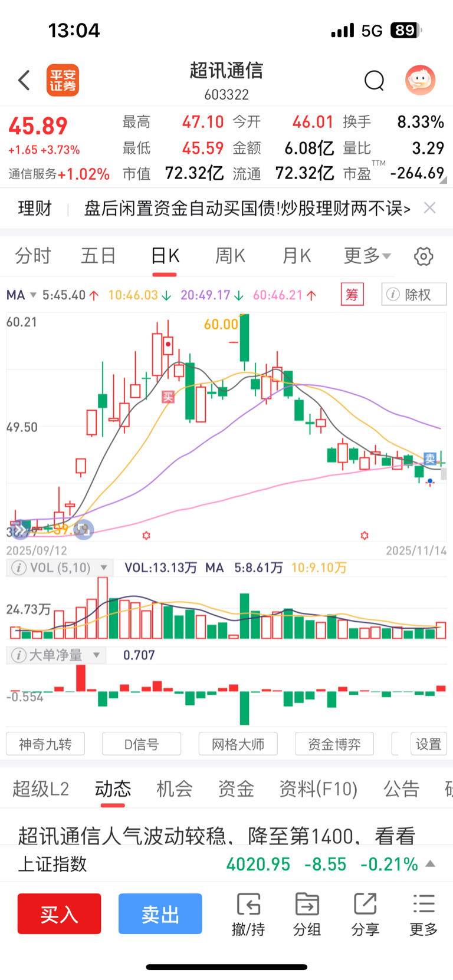Expand 上证指数 bar with up arrow
The height and width of the screenshot is (980, 453).
pyautogui.click(x=431, y=864)
